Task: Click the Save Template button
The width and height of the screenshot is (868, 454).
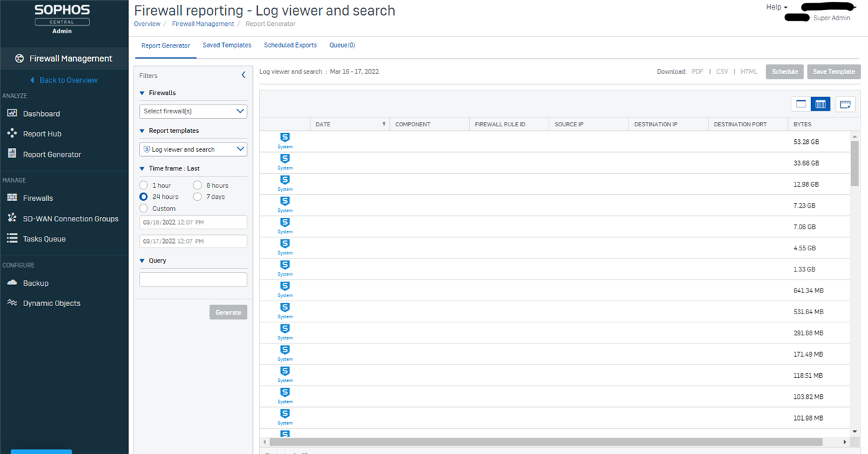Action: [x=833, y=72]
